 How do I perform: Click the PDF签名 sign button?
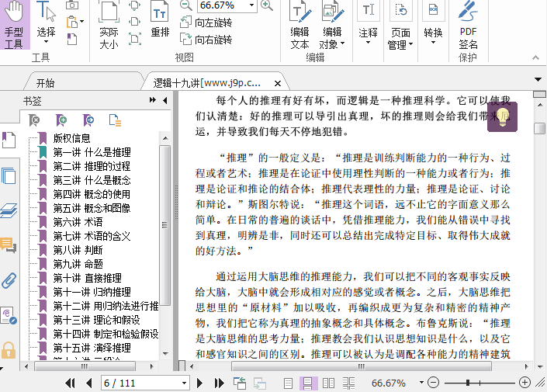point(468,24)
